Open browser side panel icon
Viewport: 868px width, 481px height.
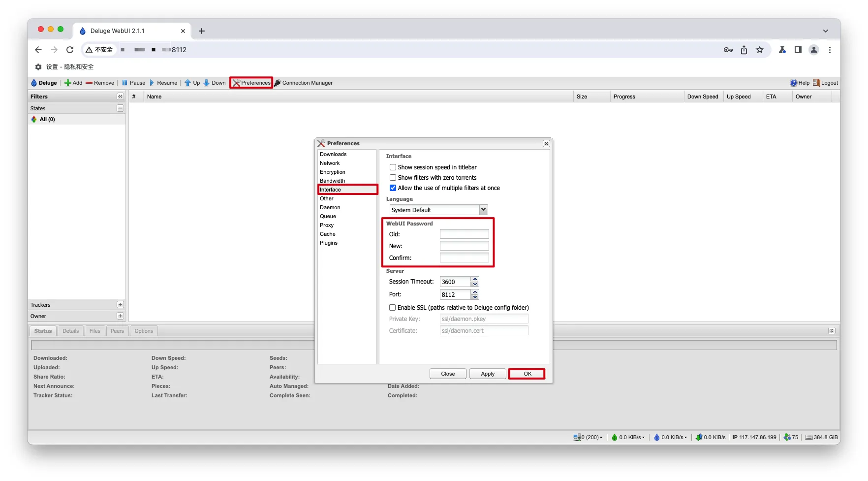coord(798,50)
